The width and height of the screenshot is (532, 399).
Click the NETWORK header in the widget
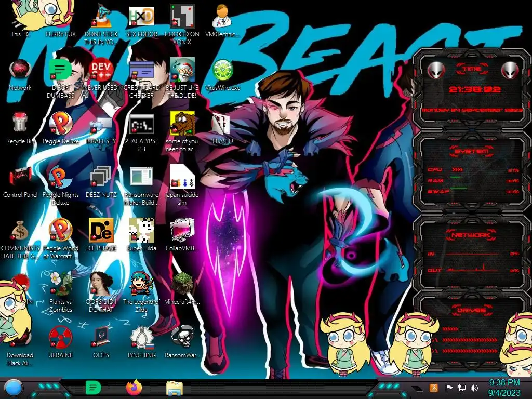(x=472, y=234)
